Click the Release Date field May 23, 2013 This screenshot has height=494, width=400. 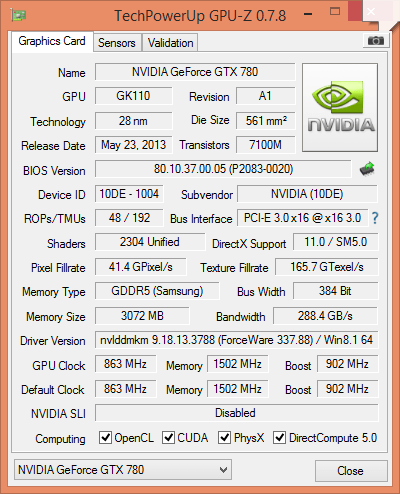click(133, 145)
